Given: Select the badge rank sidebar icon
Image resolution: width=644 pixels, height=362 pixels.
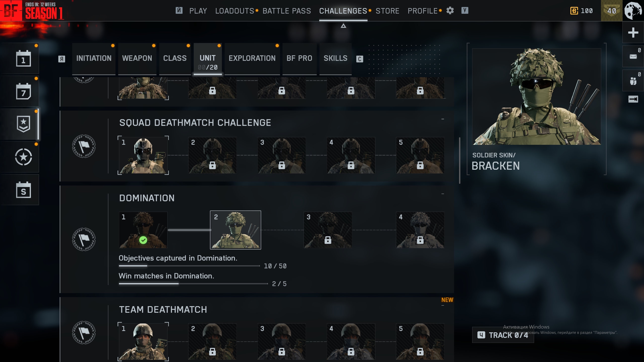Looking at the screenshot, I should tap(23, 124).
